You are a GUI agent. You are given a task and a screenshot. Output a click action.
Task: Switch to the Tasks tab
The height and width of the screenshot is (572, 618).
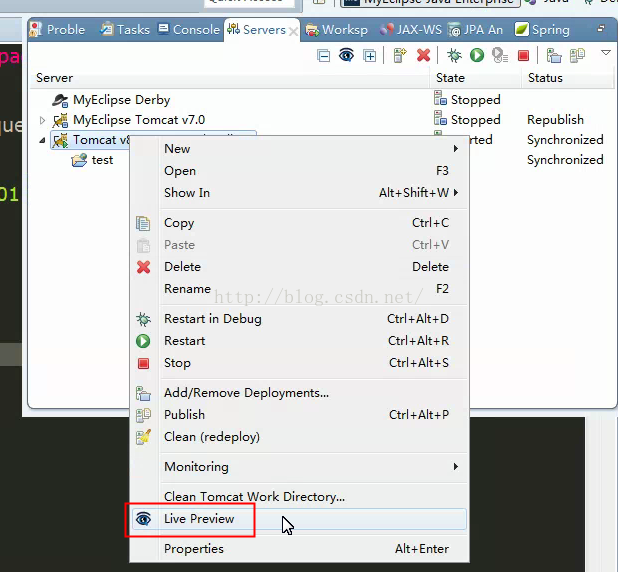point(125,30)
